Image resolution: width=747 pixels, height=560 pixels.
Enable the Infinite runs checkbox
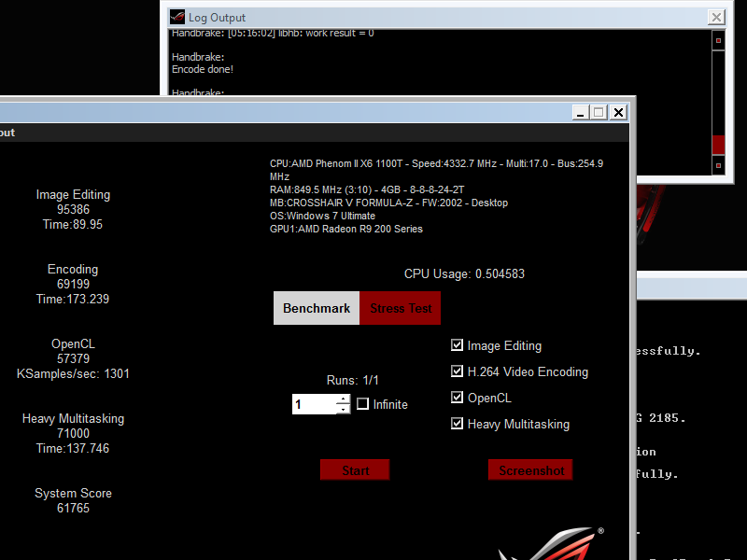[362, 404]
